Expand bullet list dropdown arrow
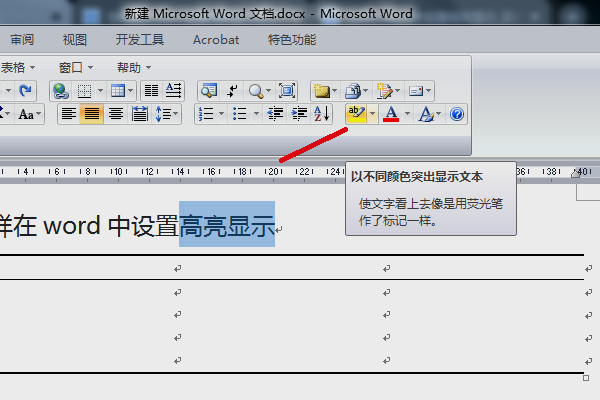The width and height of the screenshot is (600, 400). click(x=256, y=114)
